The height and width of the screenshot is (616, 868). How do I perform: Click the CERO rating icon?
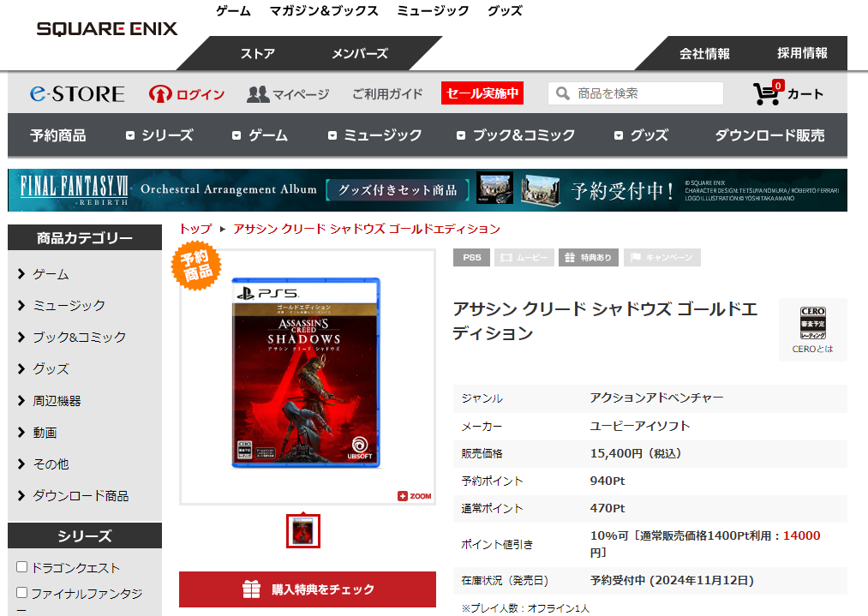(812, 323)
